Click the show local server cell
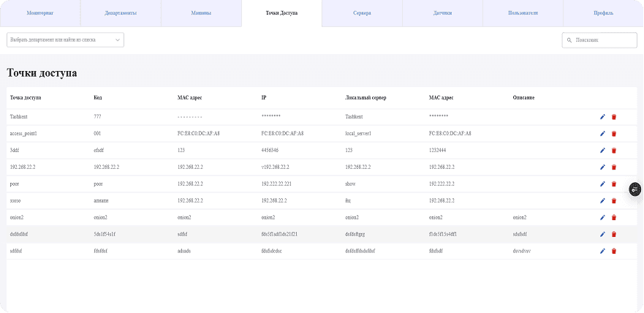The width and height of the screenshot is (644, 313). pyautogui.click(x=350, y=184)
